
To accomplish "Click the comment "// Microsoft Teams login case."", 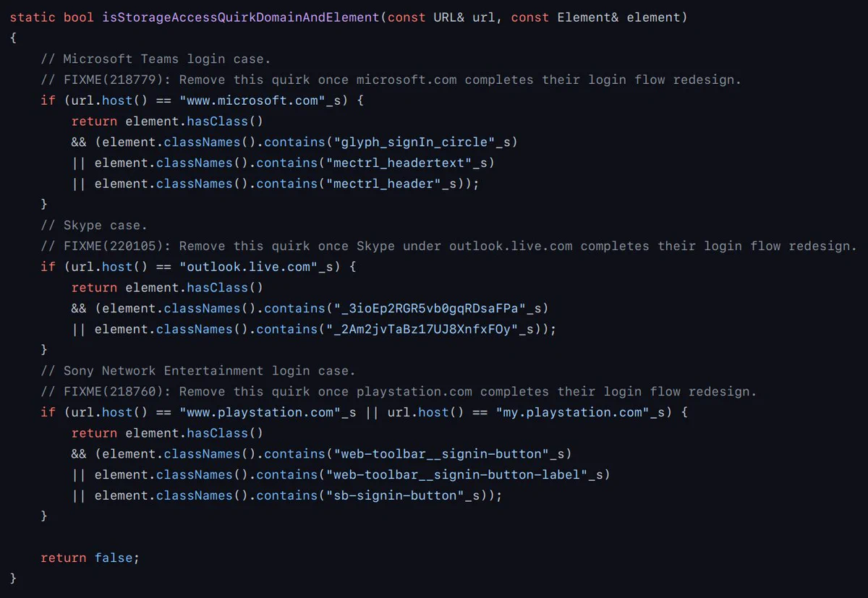I will coord(156,59).
